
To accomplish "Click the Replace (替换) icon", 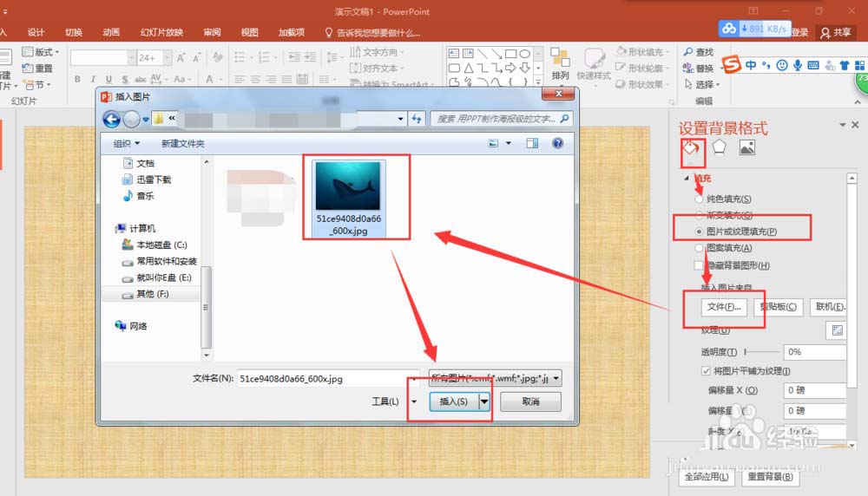I will pyautogui.click(x=688, y=68).
